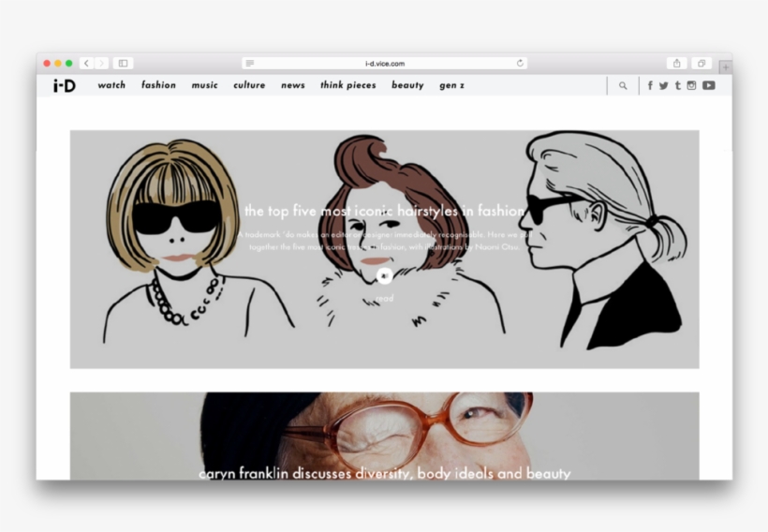Click the 'read' label under headline

pyautogui.click(x=385, y=298)
